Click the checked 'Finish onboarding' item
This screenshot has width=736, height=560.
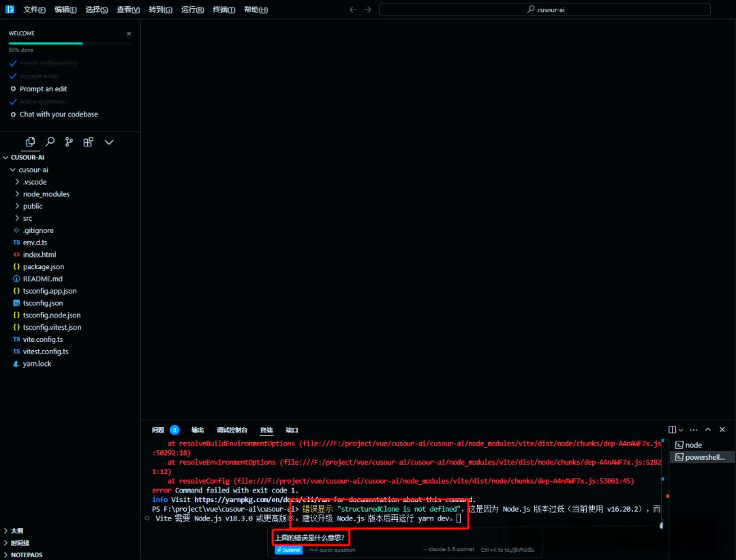coord(48,63)
